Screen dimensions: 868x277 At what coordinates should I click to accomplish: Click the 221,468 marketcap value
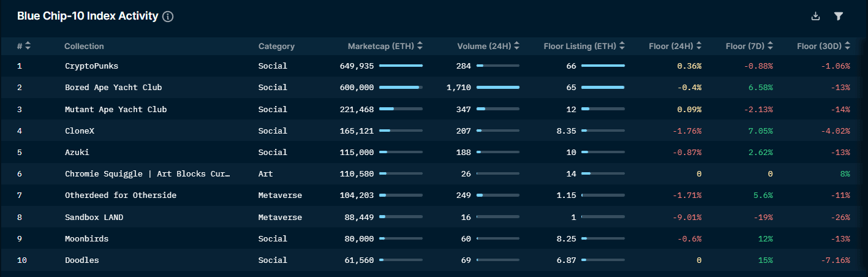pyautogui.click(x=357, y=109)
